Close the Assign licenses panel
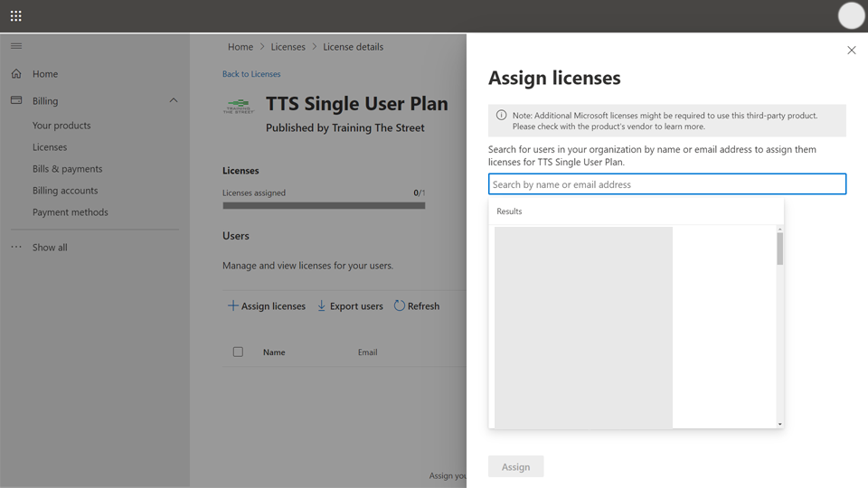This screenshot has height=488, width=868. (852, 51)
